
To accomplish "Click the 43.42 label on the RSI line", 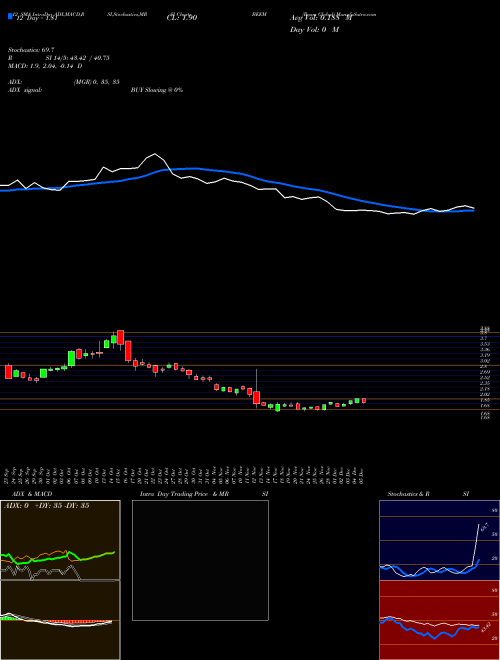I will click(x=484, y=627).
